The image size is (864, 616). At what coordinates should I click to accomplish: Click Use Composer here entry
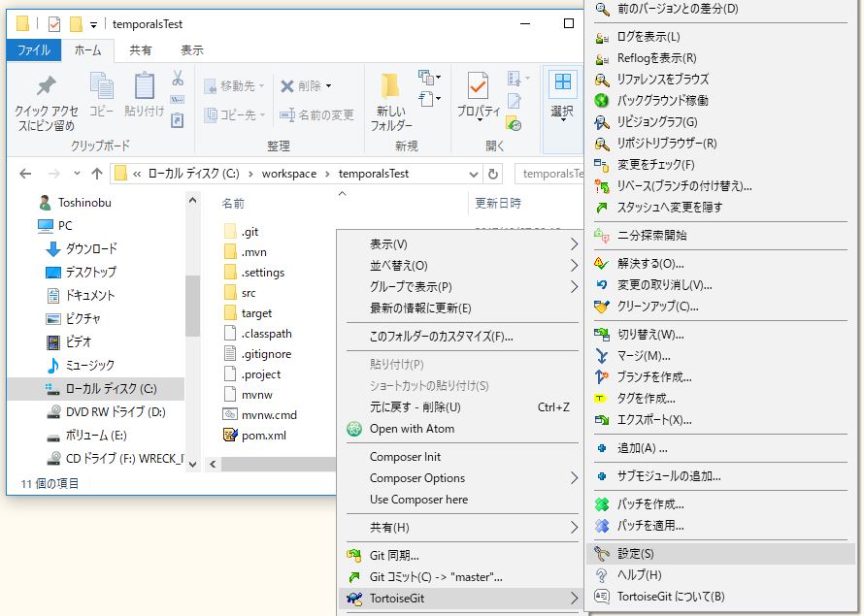[462, 500]
